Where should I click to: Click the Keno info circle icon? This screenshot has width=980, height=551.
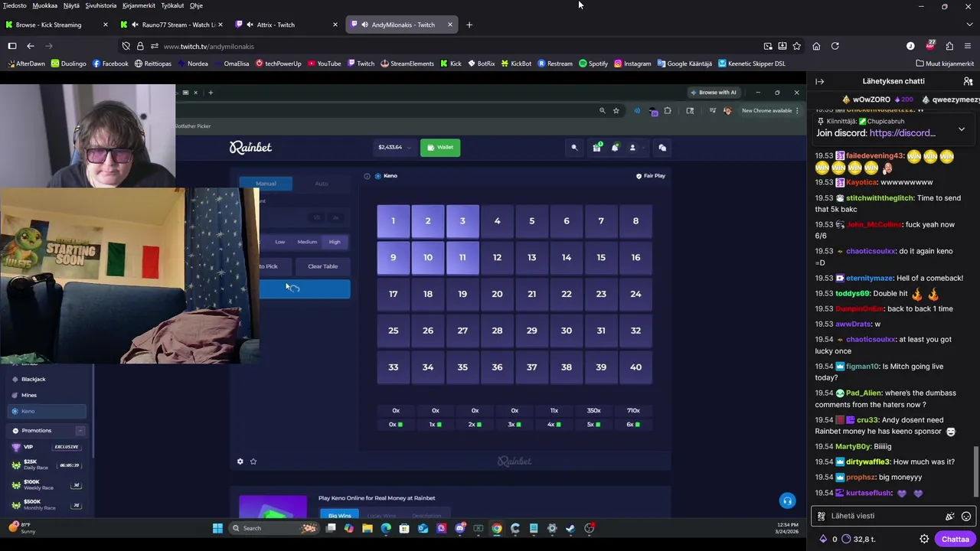click(x=367, y=176)
